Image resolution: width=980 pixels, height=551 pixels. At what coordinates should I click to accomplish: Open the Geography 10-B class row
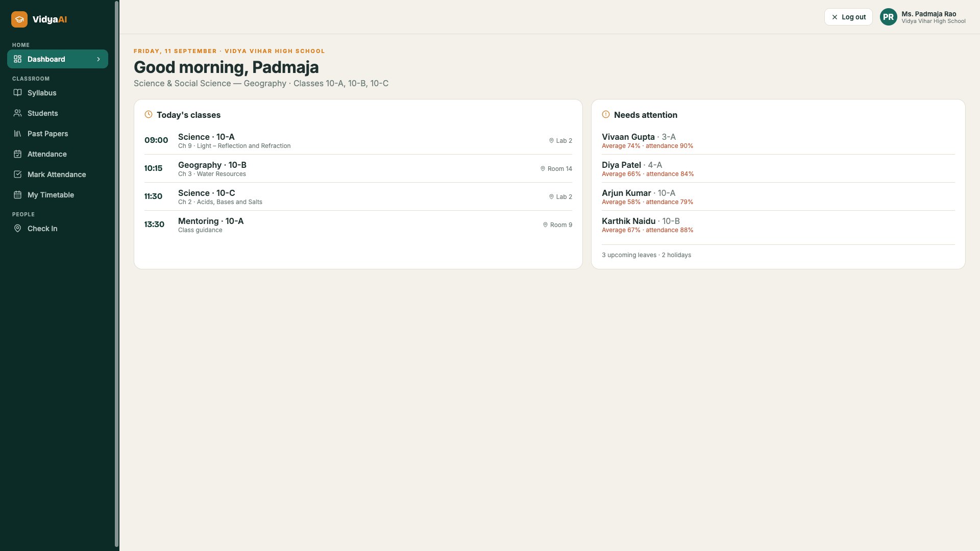point(358,169)
